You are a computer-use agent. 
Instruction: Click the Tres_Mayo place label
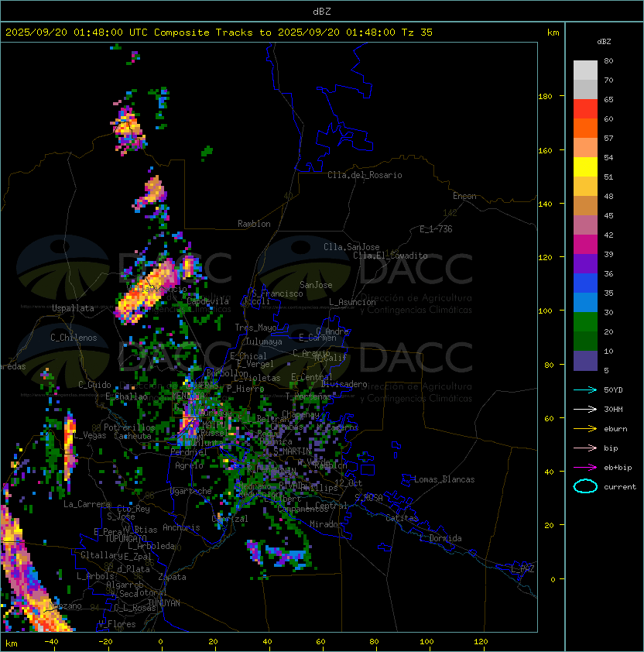coord(255,328)
